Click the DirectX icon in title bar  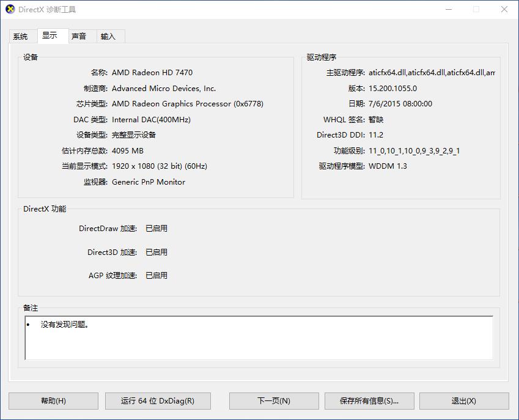(x=10, y=9)
